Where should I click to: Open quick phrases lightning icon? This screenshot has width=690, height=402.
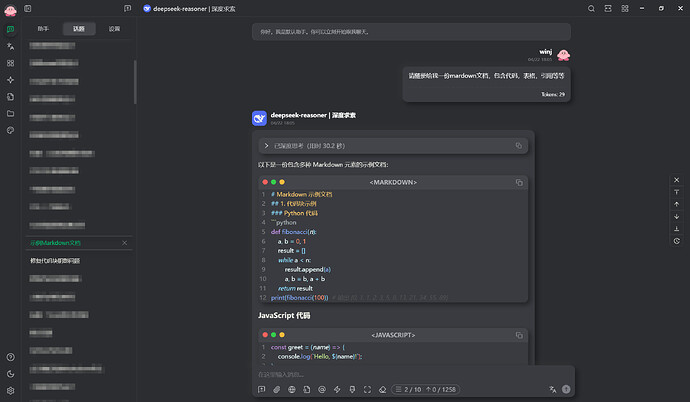tap(337, 389)
